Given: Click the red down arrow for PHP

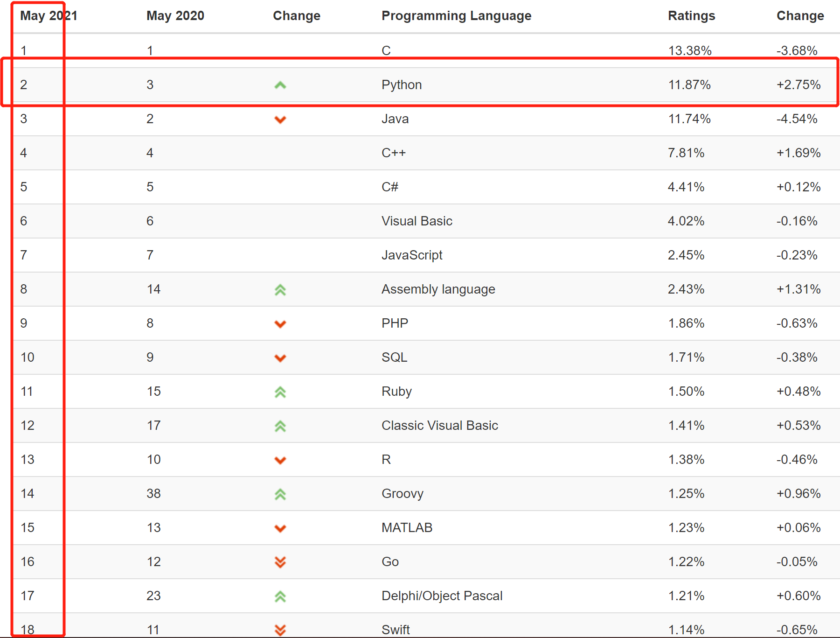Looking at the screenshot, I should tap(280, 324).
